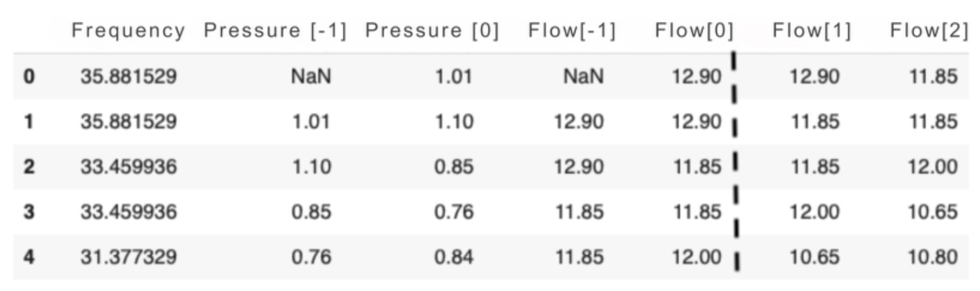The width and height of the screenshot is (980, 291).
Task: Click Flow[0] value 12.00 in row 4
Action: (x=697, y=257)
